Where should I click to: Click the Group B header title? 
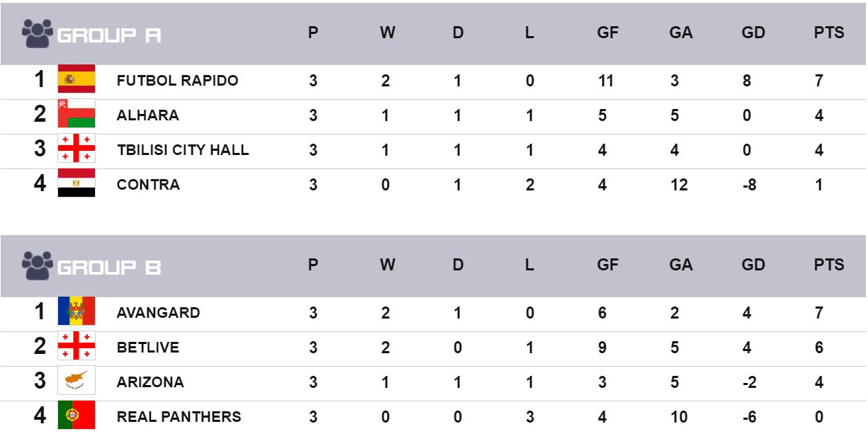coord(109,268)
